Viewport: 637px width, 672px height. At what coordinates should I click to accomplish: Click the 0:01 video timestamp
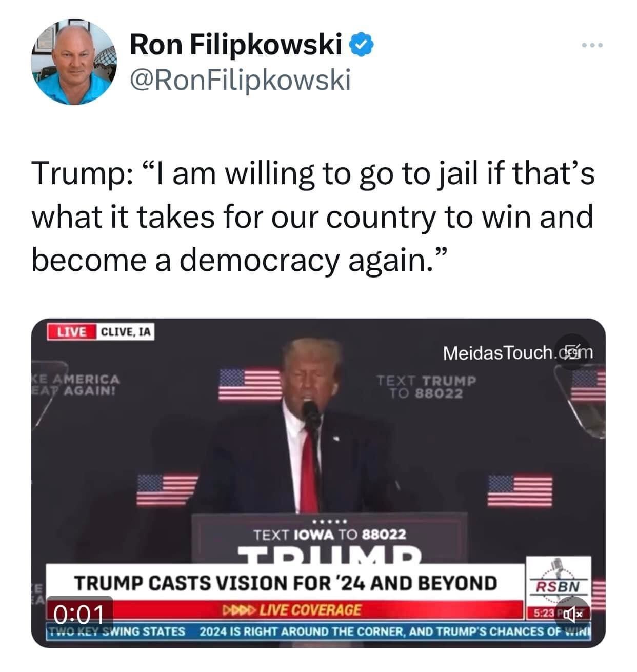click(x=79, y=614)
